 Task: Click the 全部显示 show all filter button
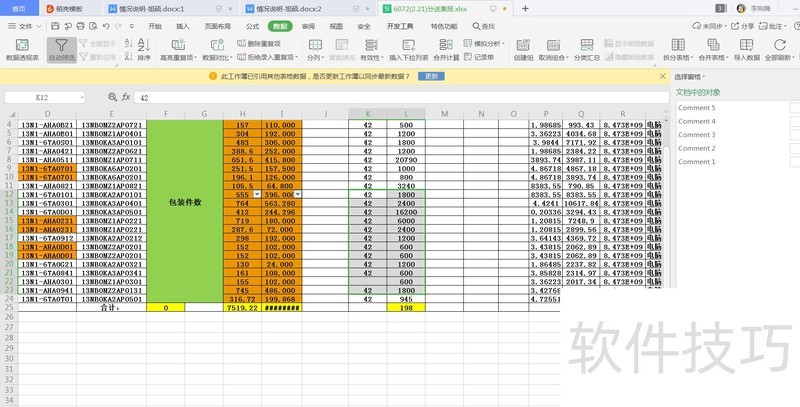pyautogui.click(x=97, y=44)
